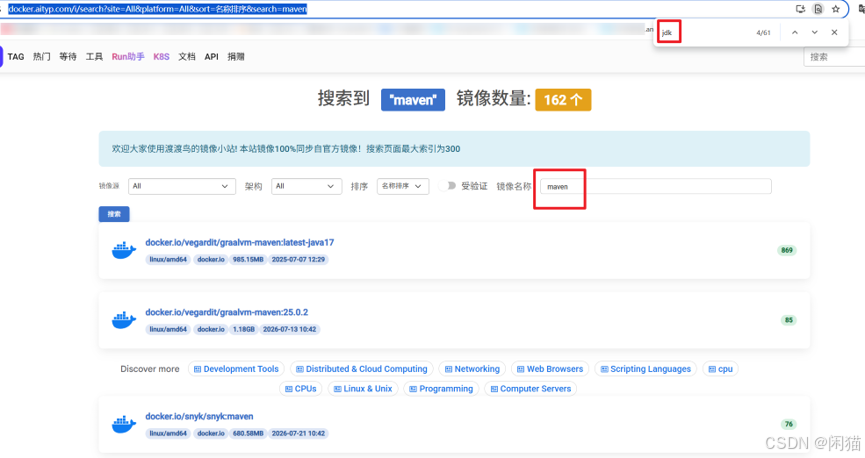Open the K8S menu item
Image resolution: width=865 pixels, height=458 pixels.
[161, 57]
